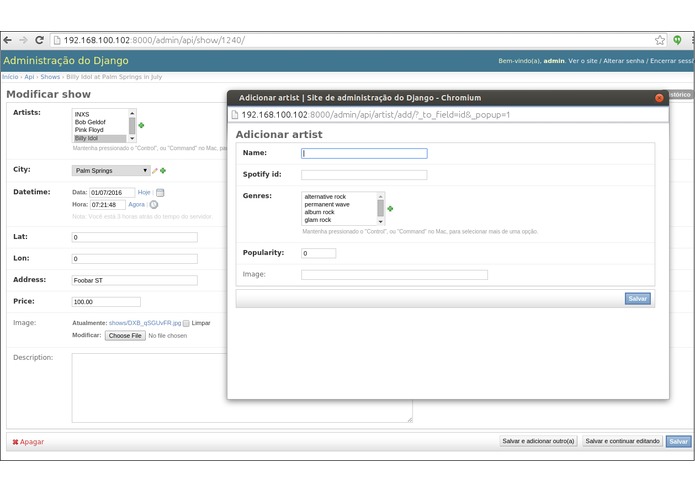
Task: Click the Administração do Django header title
Action: click(66, 61)
